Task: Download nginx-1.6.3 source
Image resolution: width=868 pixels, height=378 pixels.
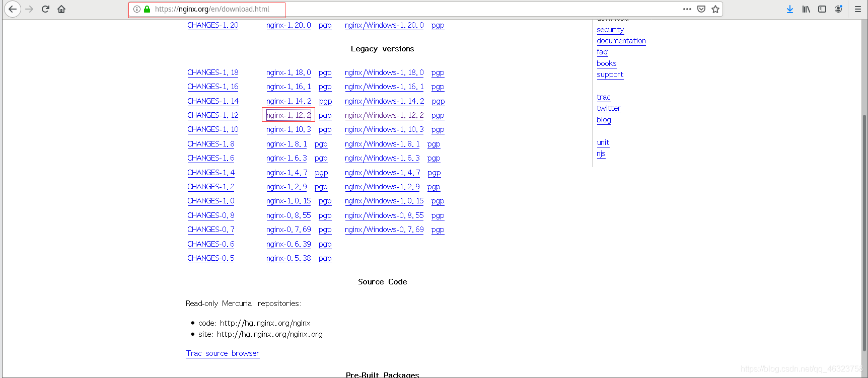Action: tap(286, 158)
